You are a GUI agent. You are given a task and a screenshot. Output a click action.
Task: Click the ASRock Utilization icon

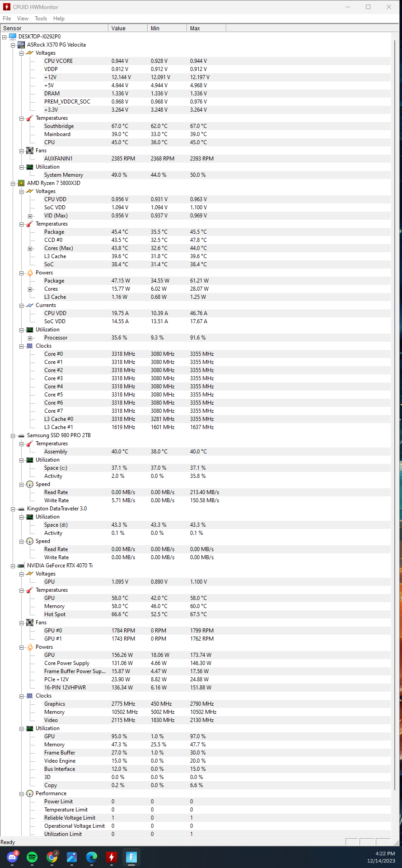pyautogui.click(x=30, y=167)
